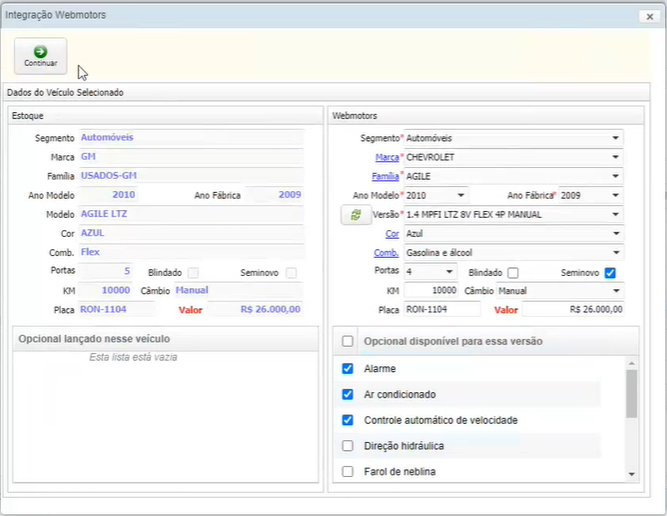Click the optional list scrollbar thumb
667x516 pixels.
tap(632, 393)
